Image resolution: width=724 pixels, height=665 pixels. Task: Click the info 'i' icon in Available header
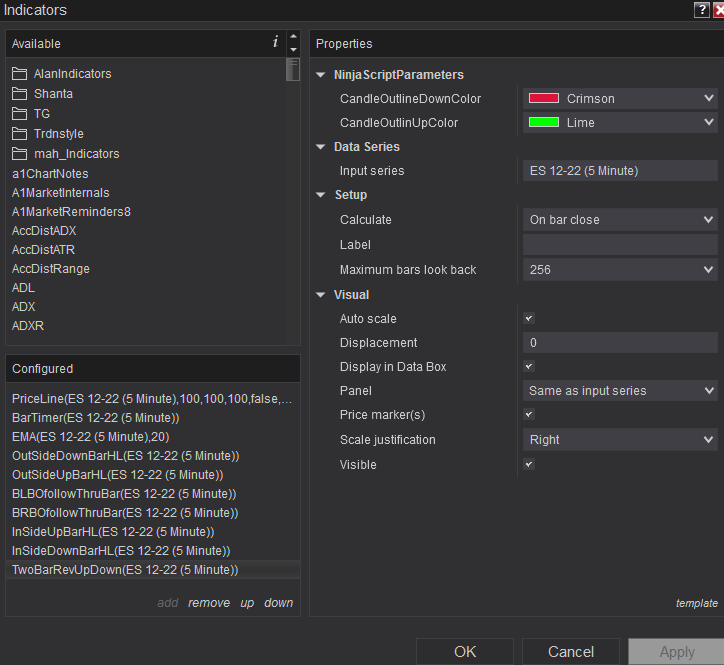coord(276,42)
